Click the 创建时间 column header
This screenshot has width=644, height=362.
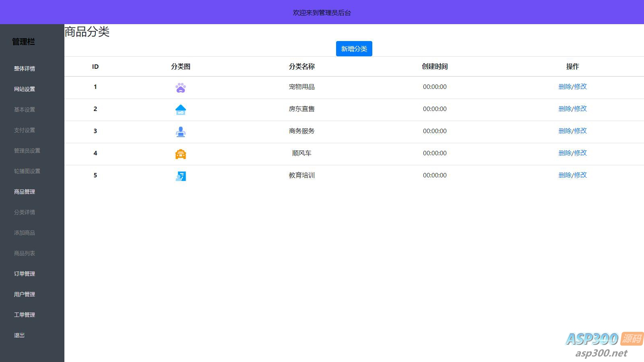point(435,66)
